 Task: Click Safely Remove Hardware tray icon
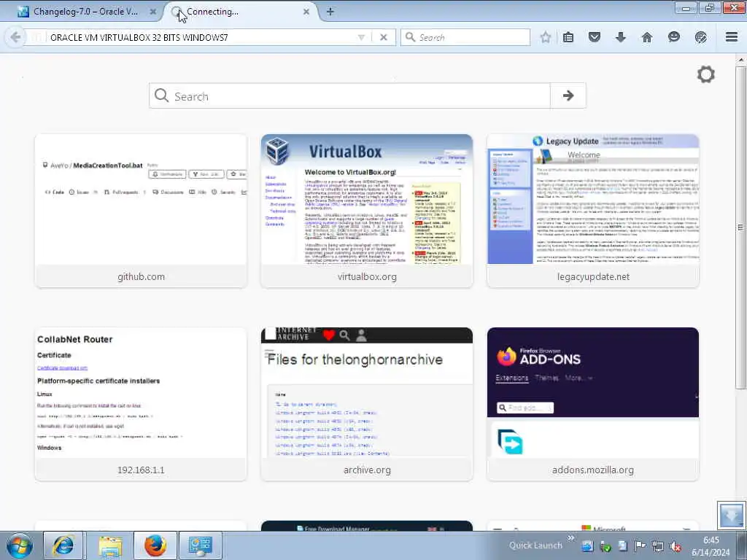point(605,547)
